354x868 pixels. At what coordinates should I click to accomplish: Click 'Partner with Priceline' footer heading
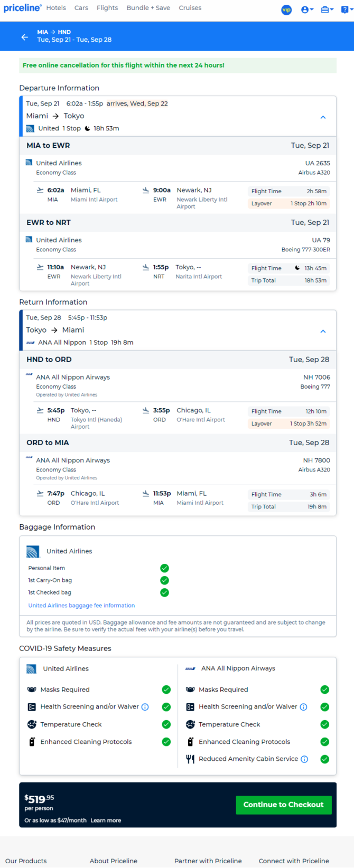pos(208,861)
